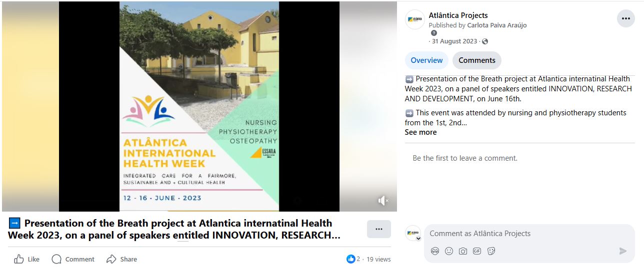Click the question mark help icon
The image size is (644, 268).
pos(434,33)
